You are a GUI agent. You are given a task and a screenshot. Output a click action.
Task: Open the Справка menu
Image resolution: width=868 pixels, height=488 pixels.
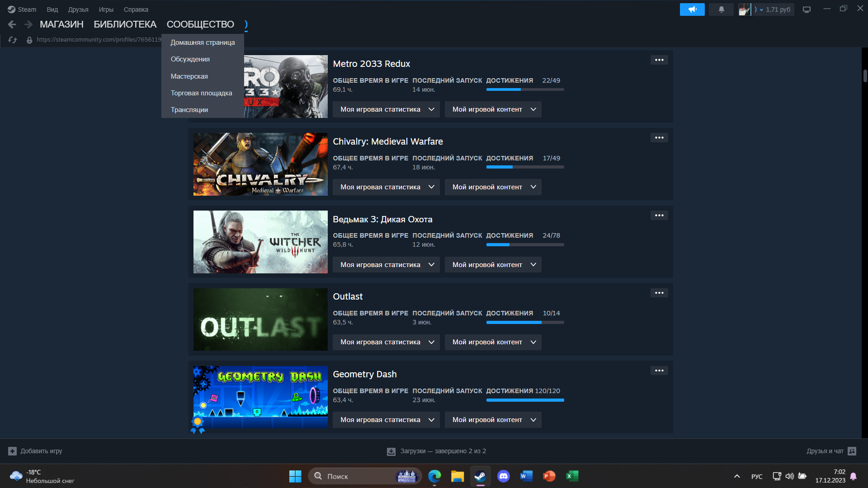click(x=136, y=9)
